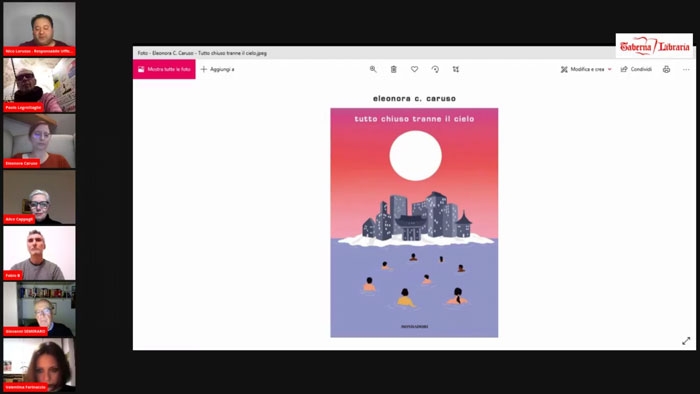Click the 'tutto chiuso tranne il cielo' title text
This screenshot has height=394, width=700.
click(414, 119)
